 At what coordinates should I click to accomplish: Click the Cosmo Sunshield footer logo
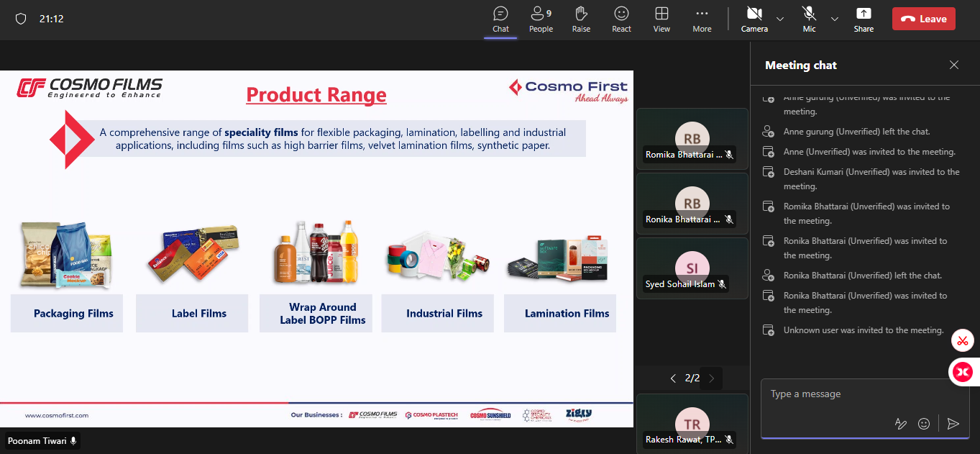[490, 414]
